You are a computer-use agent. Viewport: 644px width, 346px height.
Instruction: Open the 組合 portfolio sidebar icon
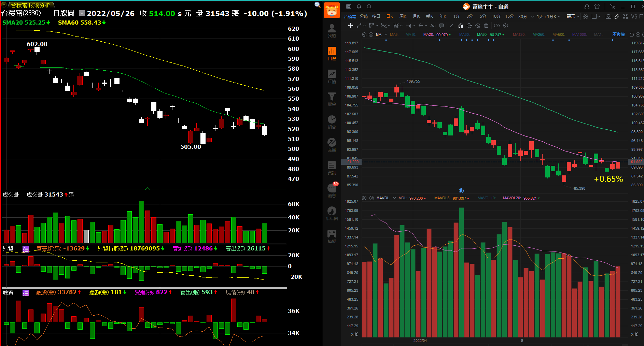[332, 122]
